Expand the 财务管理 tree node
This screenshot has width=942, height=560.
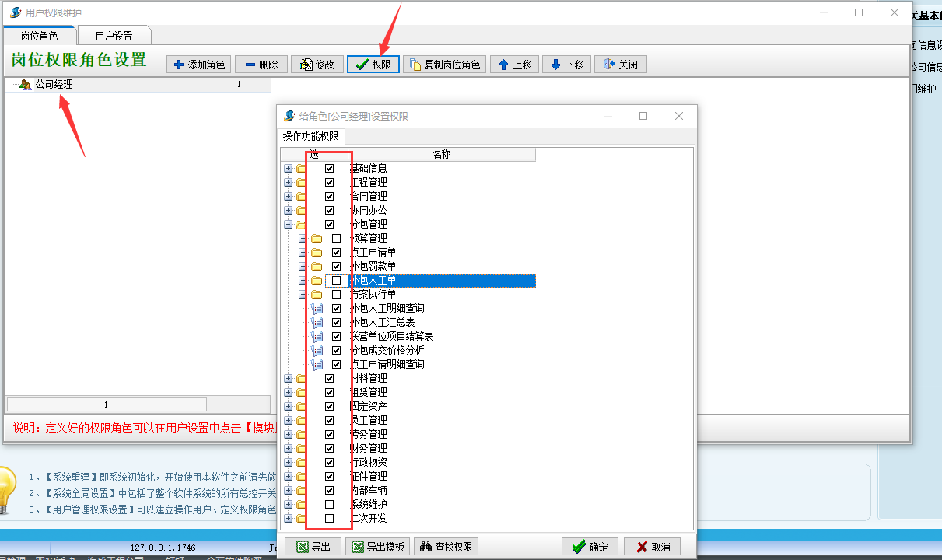click(x=289, y=448)
